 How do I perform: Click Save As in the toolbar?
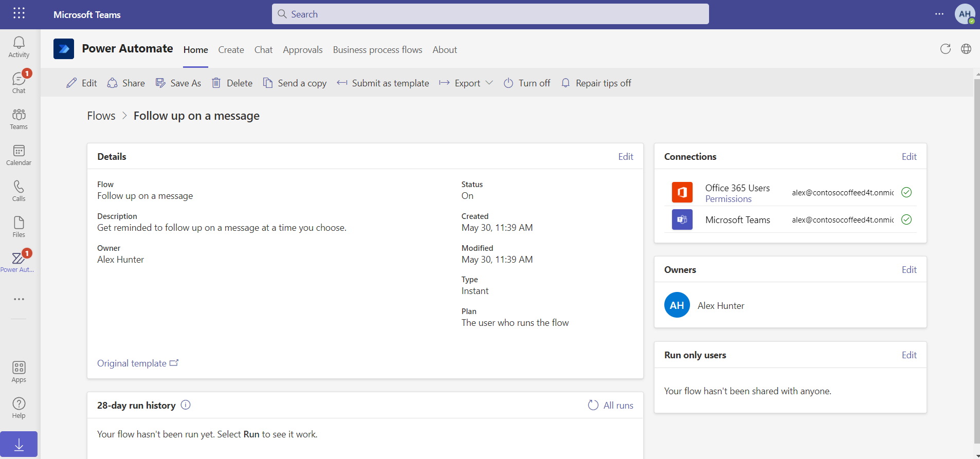pos(178,83)
